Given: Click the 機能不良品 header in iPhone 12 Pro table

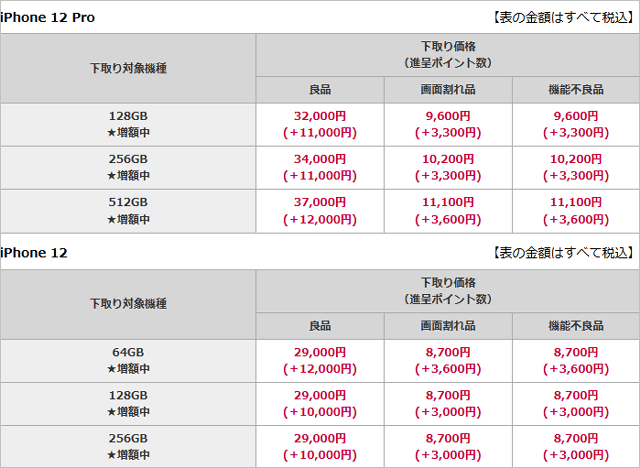Looking at the screenshot, I should 576,89.
